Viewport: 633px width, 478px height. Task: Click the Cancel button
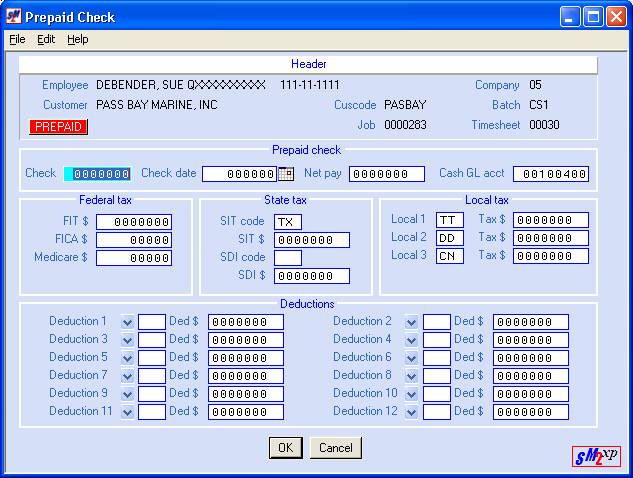335,448
